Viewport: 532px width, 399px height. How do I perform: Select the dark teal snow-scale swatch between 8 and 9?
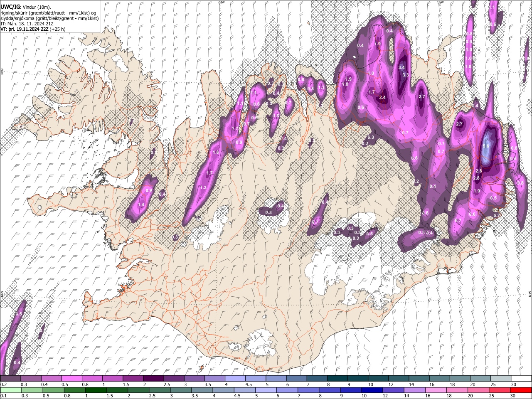[x=337, y=379]
